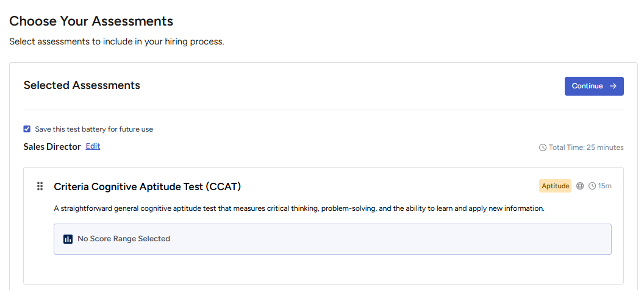Click the clock icon beside 15m
644x290 pixels.
coord(592,186)
